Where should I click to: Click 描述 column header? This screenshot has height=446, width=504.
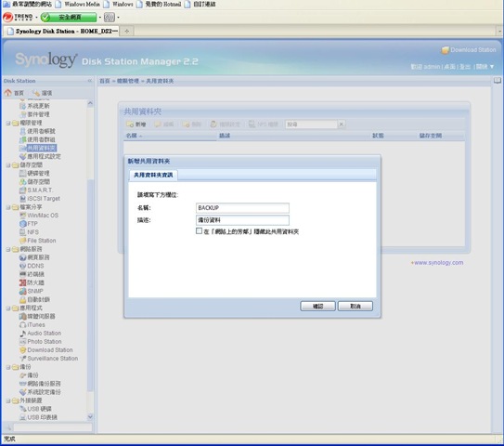pyautogui.click(x=225, y=136)
